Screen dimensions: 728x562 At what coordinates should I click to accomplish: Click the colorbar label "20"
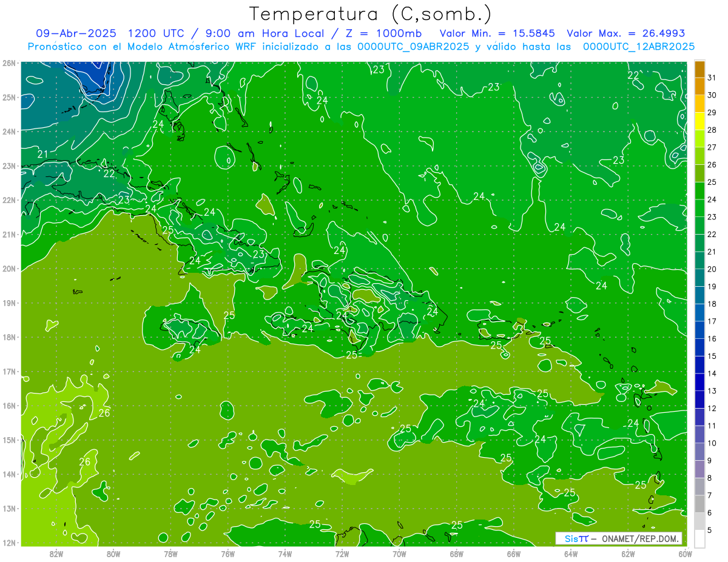click(x=712, y=269)
